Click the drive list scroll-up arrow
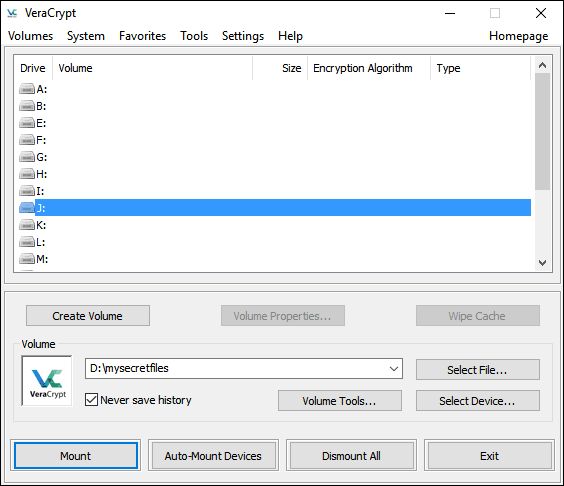 click(542, 65)
